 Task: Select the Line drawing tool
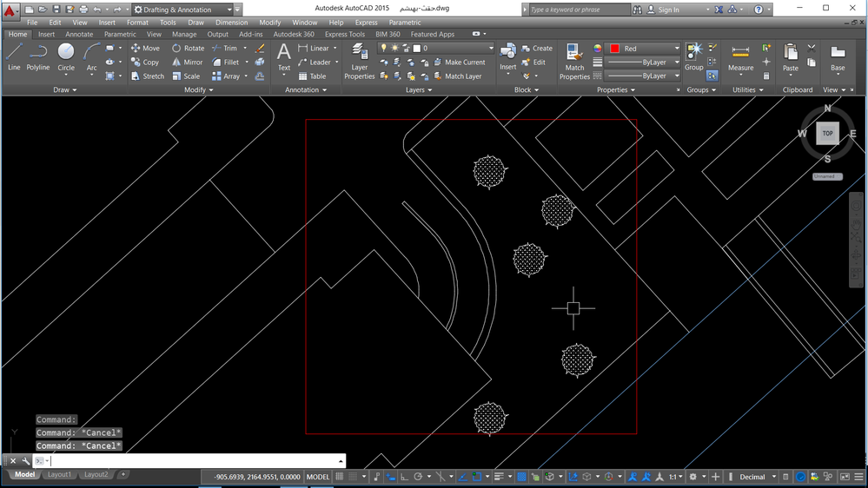tap(14, 57)
